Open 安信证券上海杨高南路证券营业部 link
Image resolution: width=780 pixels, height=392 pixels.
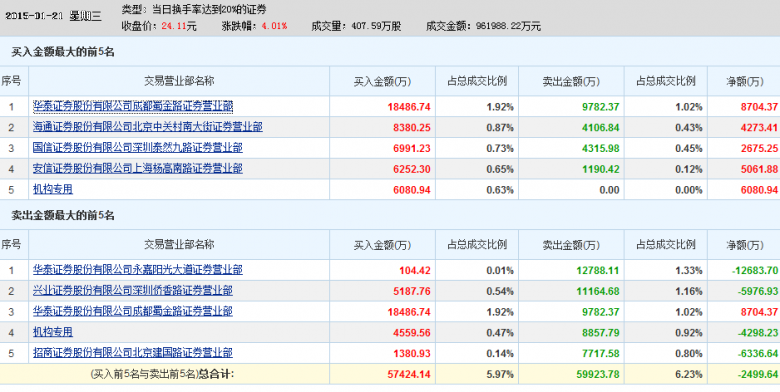point(138,169)
